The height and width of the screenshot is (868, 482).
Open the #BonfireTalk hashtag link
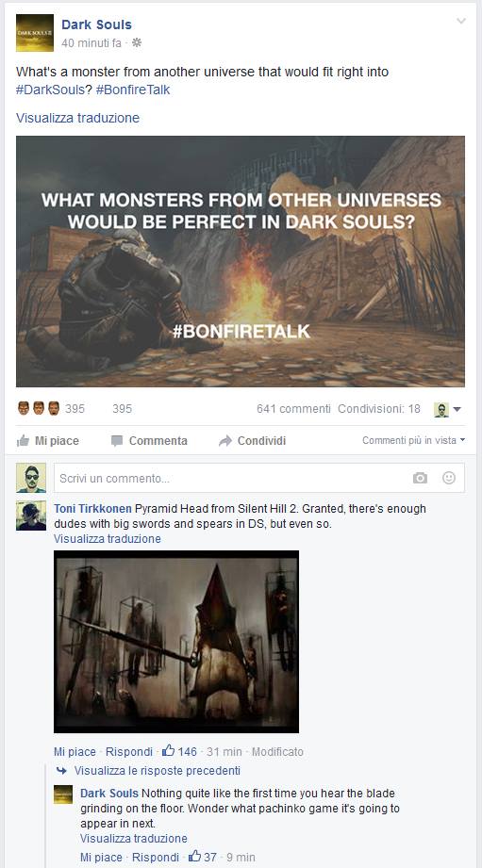point(133,90)
